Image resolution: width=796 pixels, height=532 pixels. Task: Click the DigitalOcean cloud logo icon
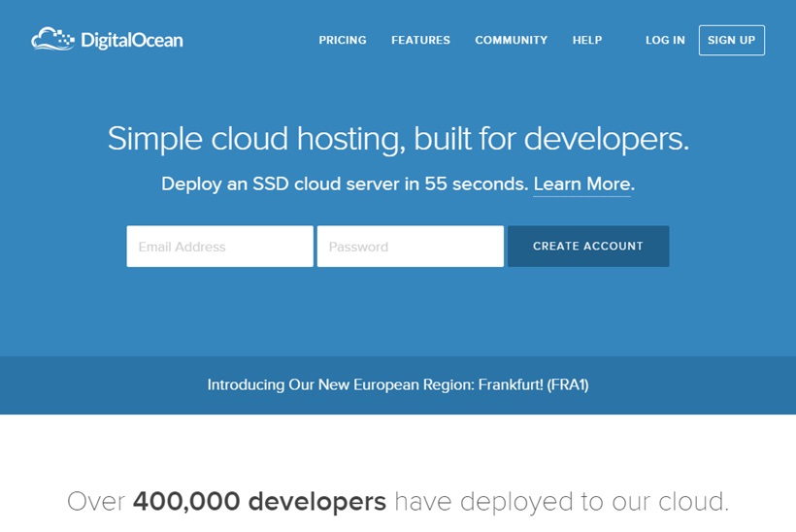52,39
